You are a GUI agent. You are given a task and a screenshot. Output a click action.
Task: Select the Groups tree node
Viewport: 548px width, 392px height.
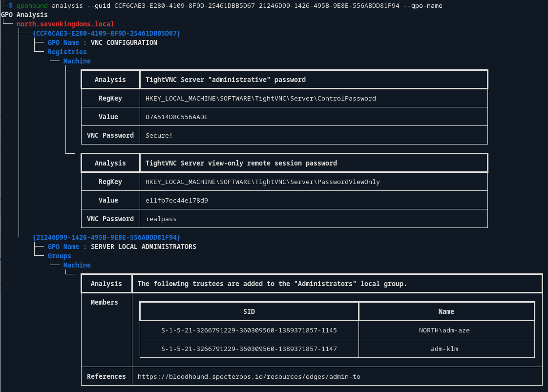tap(60, 256)
